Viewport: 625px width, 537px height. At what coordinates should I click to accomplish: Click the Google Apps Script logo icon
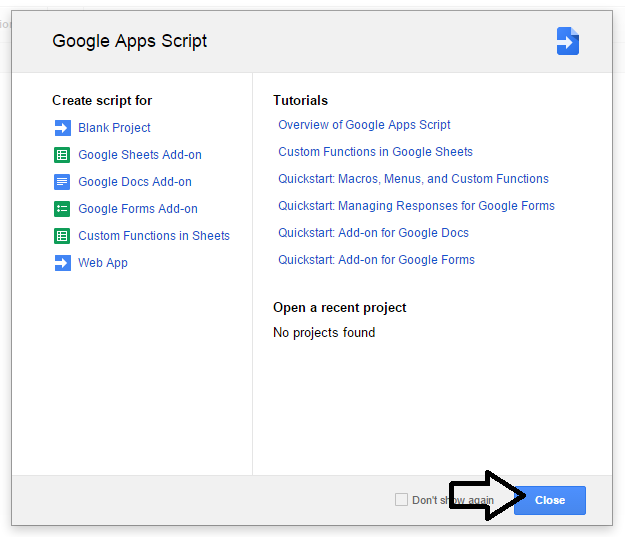click(568, 41)
